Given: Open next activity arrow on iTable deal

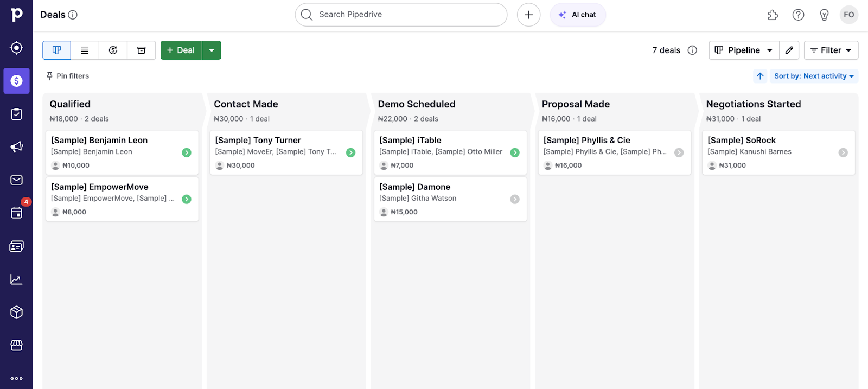Looking at the screenshot, I should coord(515,153).
